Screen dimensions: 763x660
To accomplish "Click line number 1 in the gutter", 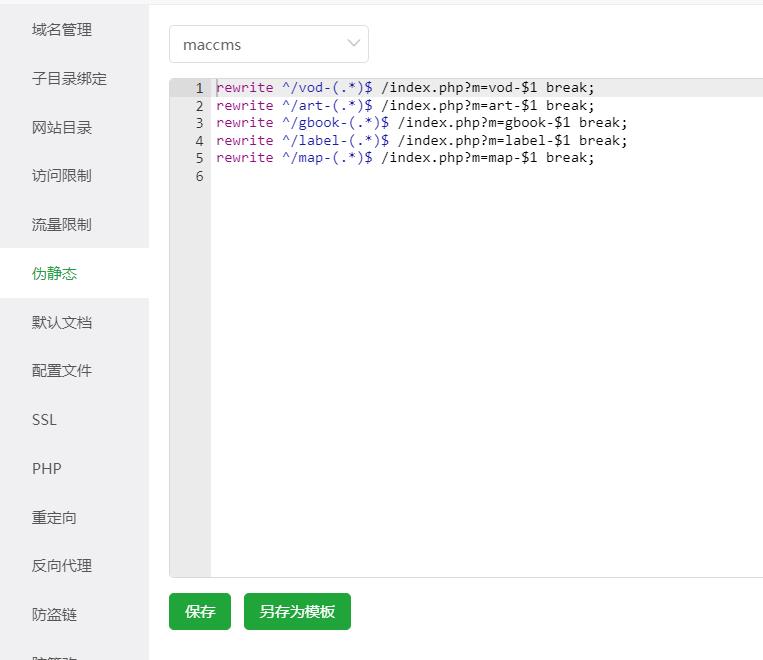I will [x=200, y=88].
